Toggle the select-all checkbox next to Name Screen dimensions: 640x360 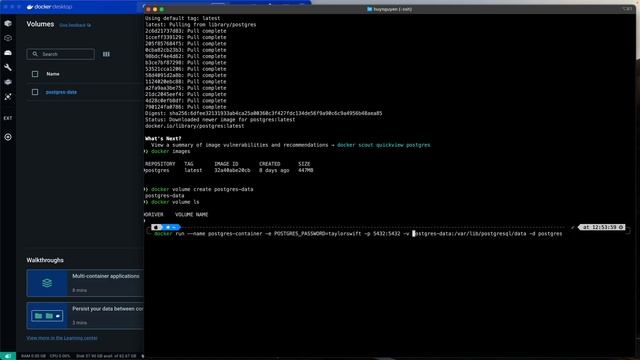[35, 74]
